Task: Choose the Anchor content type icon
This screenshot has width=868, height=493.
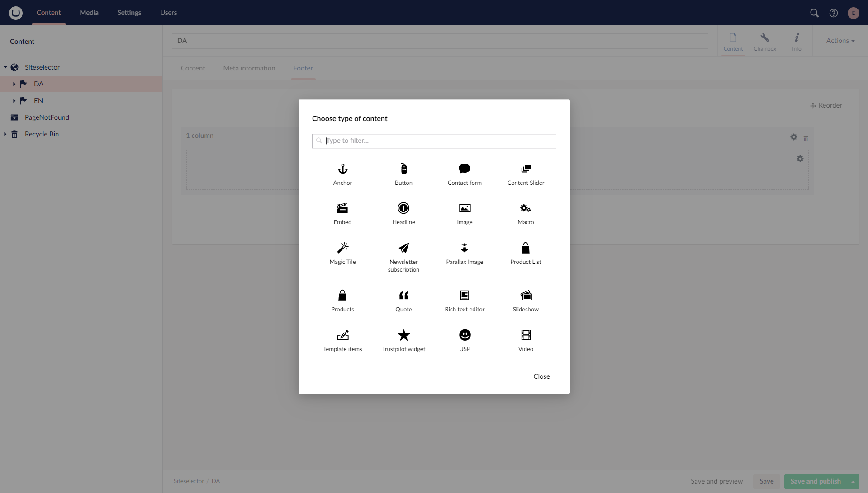Action: [342, 169]
